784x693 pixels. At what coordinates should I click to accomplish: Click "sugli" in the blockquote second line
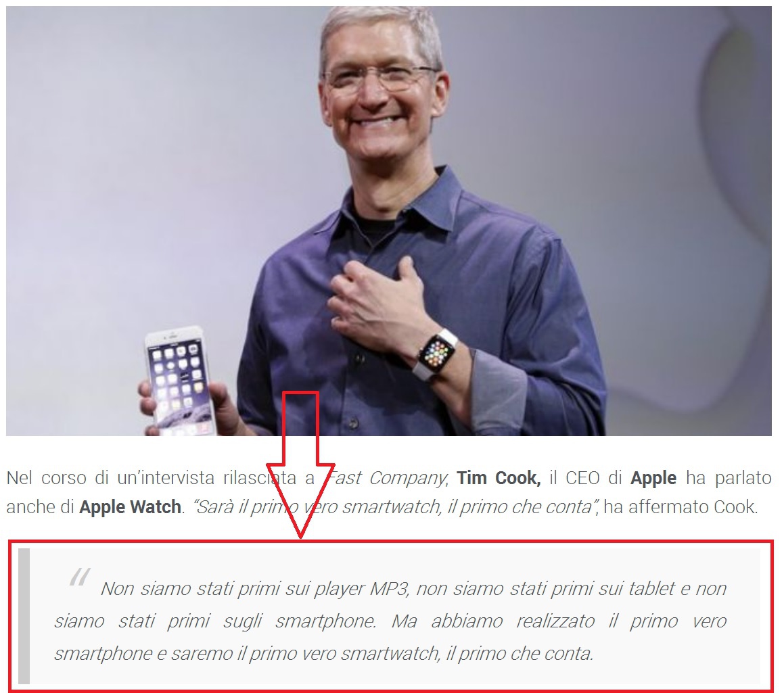[x=242, y=622]
